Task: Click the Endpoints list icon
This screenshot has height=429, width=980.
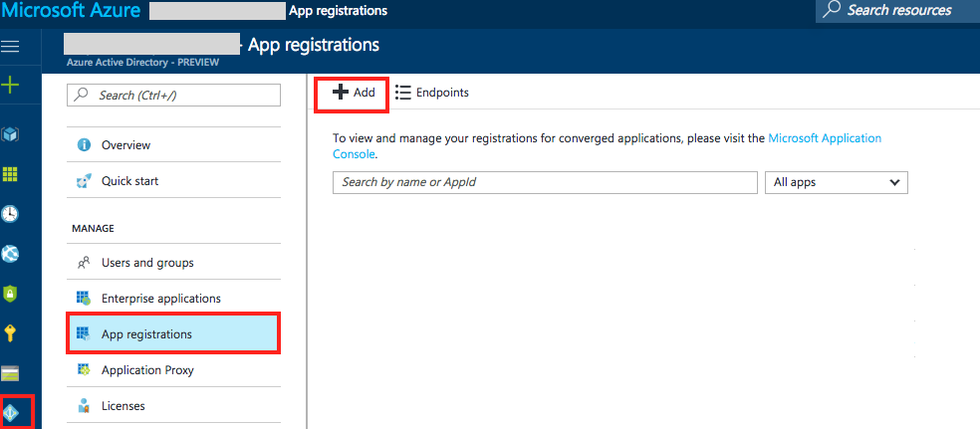Action: pos(403,93)
